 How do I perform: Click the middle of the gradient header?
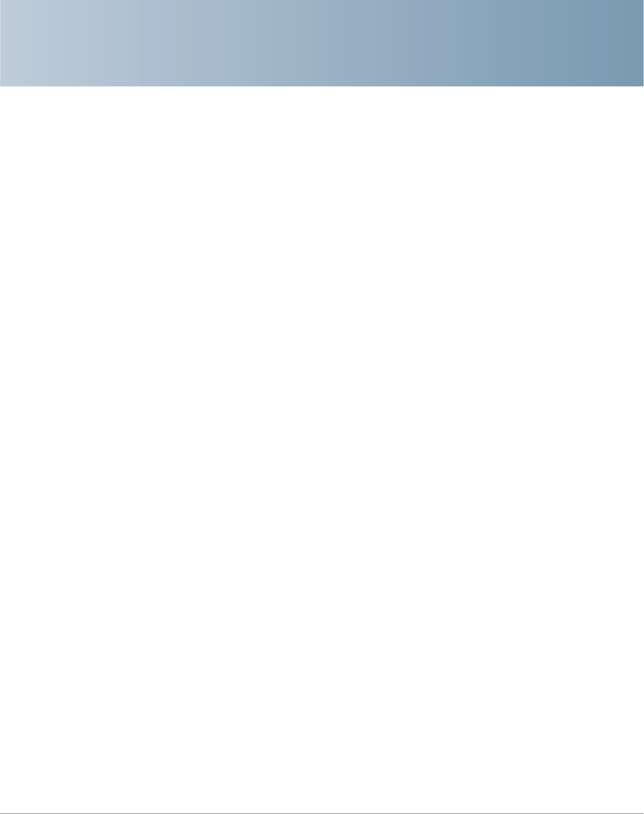pyautogui.click(x=322, y=43)
